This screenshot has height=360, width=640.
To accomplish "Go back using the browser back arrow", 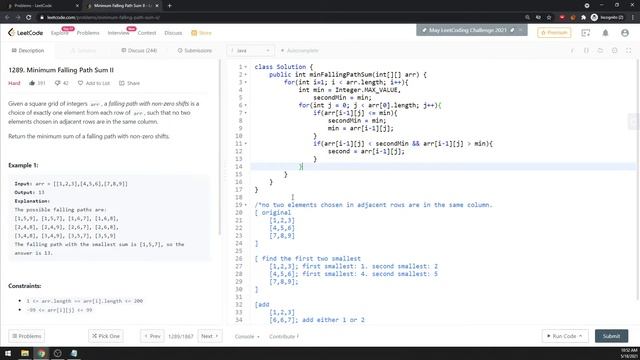I will pos(7,17).
